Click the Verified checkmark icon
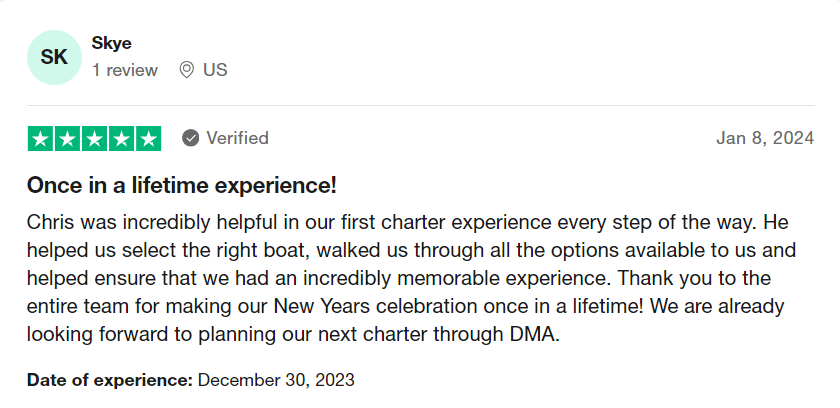840x408 pixels. [190, 138]
